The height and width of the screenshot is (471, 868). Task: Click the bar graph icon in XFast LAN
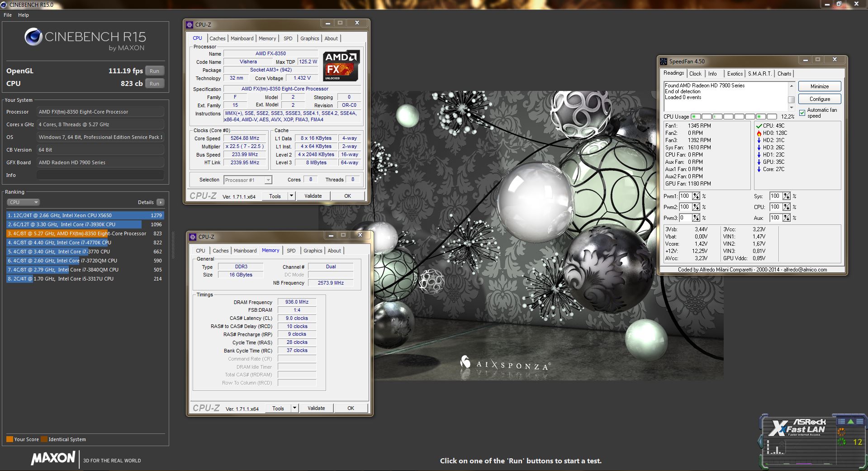coord(776,448)
